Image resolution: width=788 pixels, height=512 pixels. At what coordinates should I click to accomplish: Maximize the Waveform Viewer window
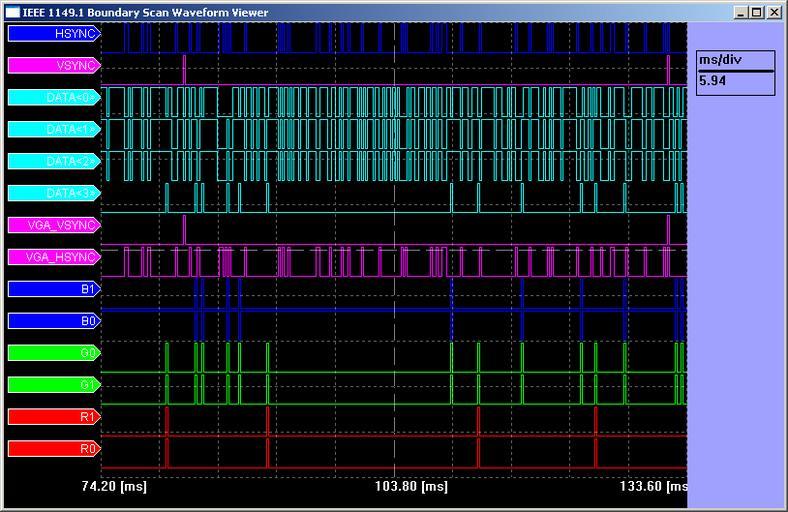(x=757, y=12)
